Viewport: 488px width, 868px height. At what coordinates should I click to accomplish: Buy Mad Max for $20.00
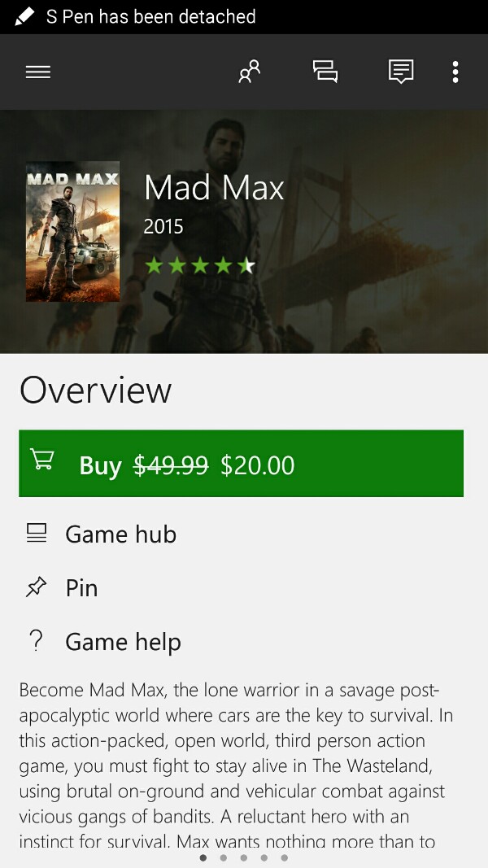241,464
